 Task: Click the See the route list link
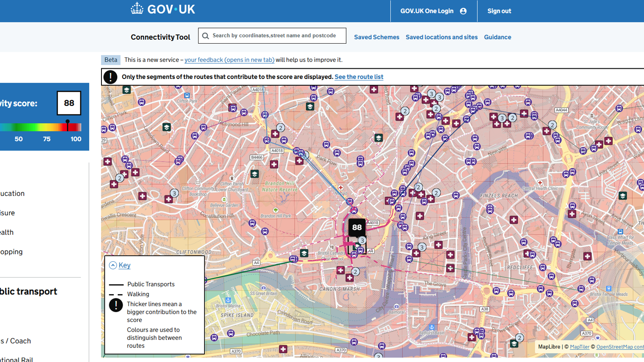tap(359, 77)
